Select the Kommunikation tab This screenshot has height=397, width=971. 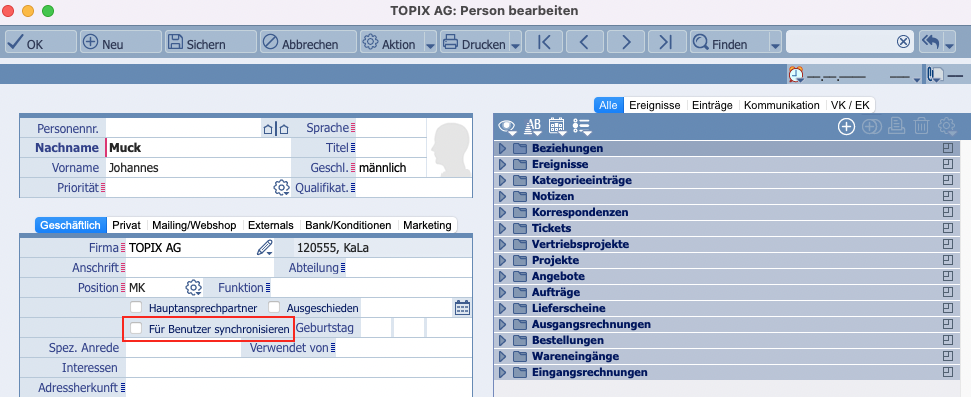pyautogui.click(x=782, y=105)
